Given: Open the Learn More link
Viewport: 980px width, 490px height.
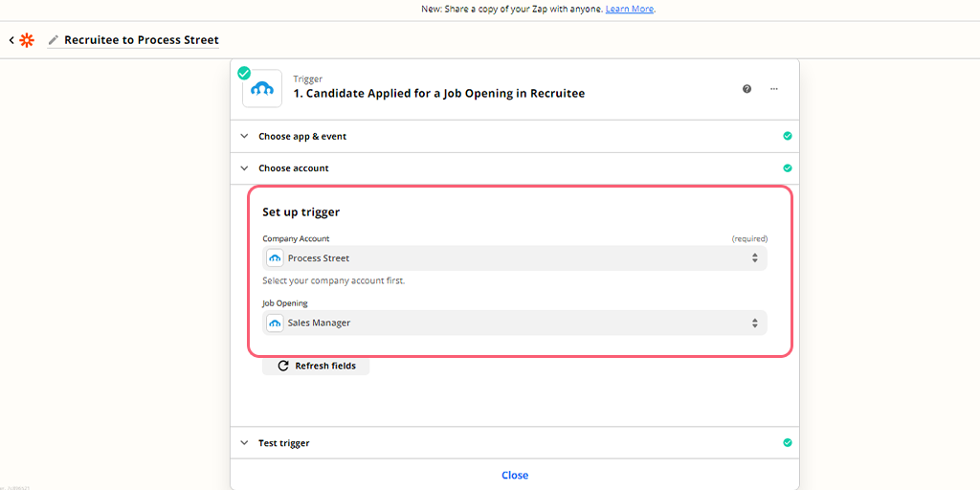Looking at the screenshot, I should click(x=630, y=10).
